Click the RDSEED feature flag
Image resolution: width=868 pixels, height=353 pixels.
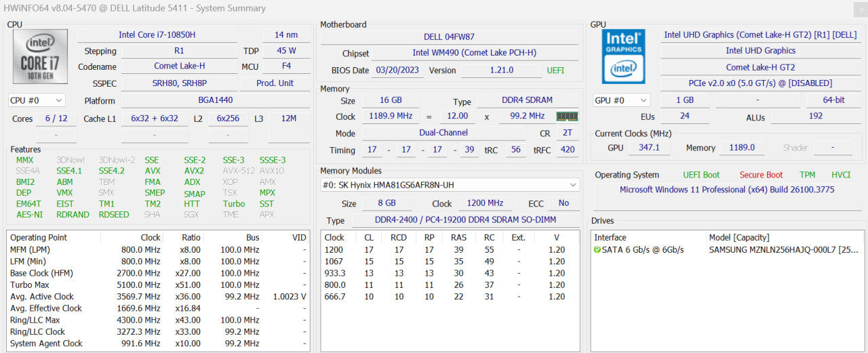click(114, 215)
